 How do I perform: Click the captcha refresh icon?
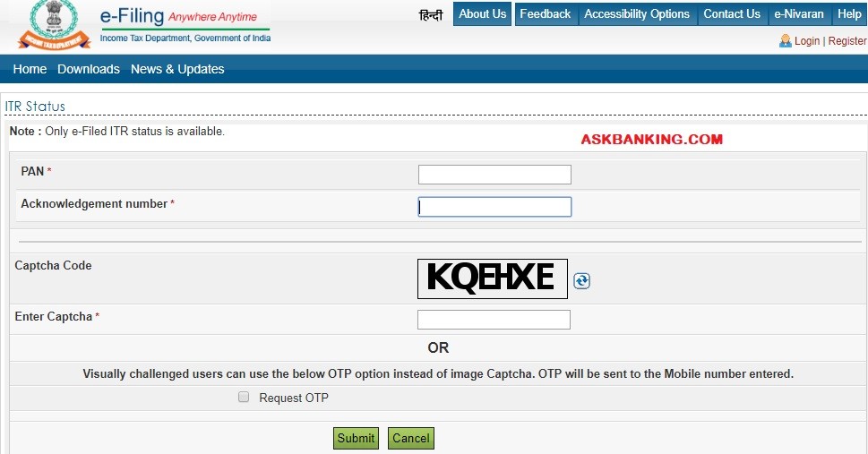coord(581,281)
